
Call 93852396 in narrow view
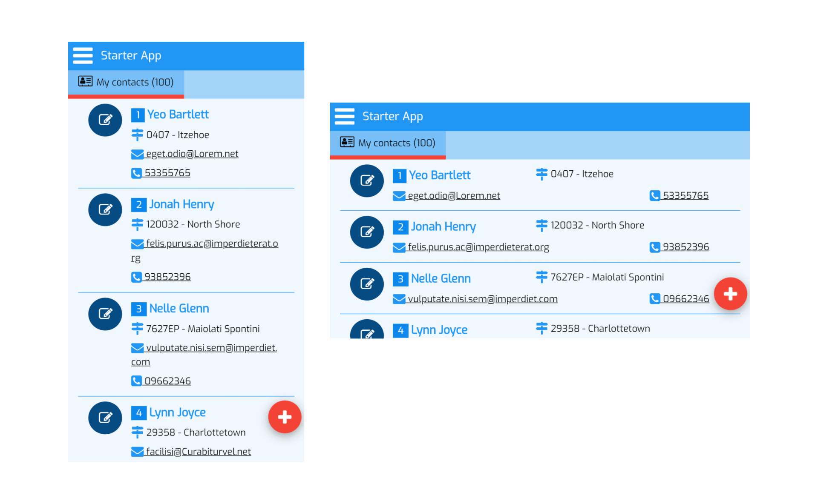point(161,277)
